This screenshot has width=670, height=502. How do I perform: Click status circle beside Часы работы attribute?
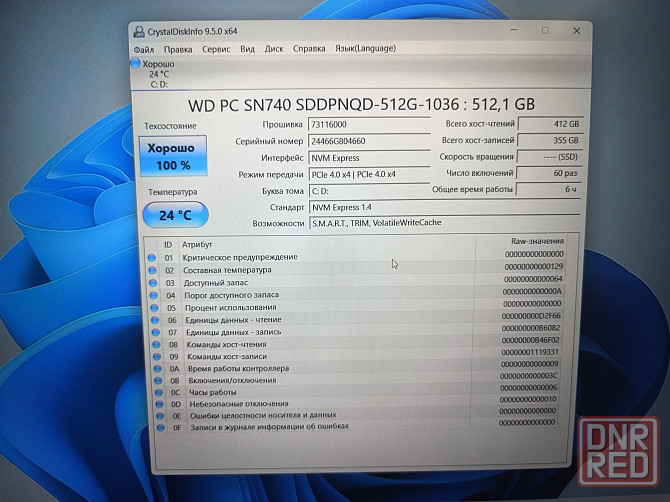(153, 391)
